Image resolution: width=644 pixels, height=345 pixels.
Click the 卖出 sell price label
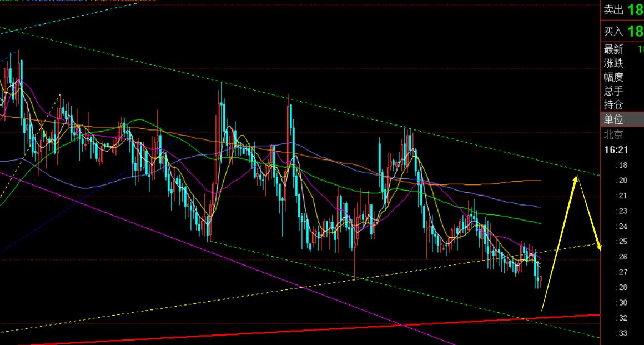613,11
